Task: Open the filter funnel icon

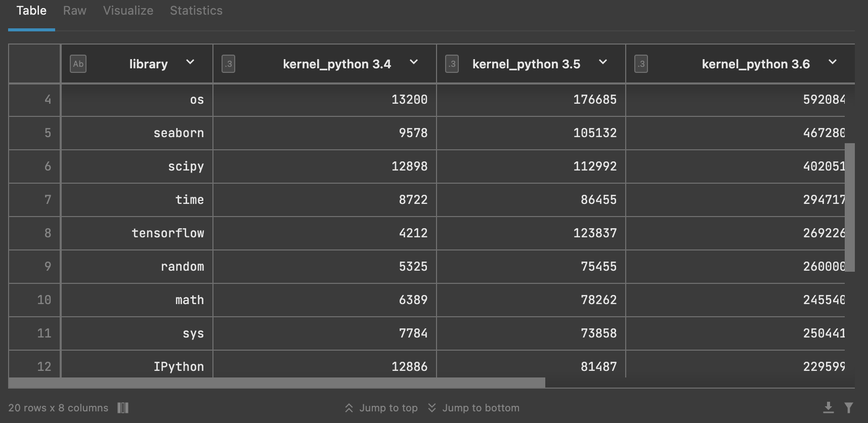Action: tap(849, 407)
